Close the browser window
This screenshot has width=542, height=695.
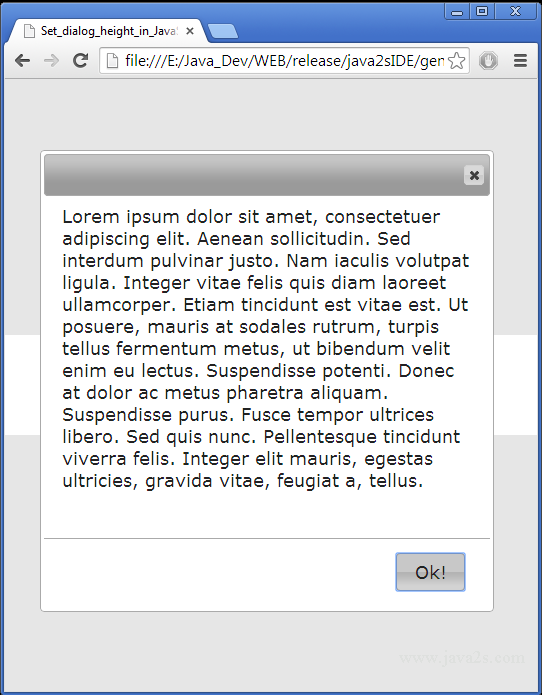tap(515, 11)
